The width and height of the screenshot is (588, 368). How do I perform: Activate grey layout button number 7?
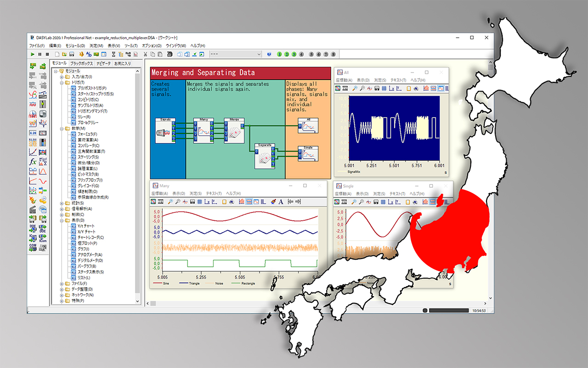click(326, 54)
